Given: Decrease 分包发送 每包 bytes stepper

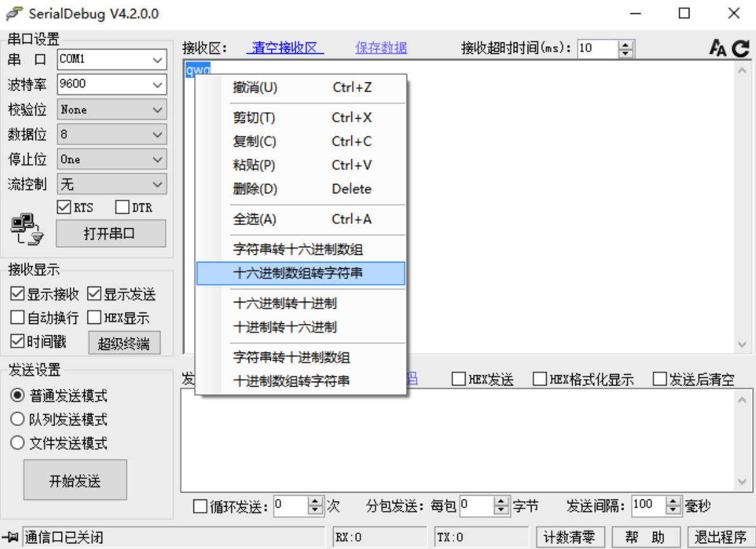Looking at the screenshot, I should click(502, 510).
